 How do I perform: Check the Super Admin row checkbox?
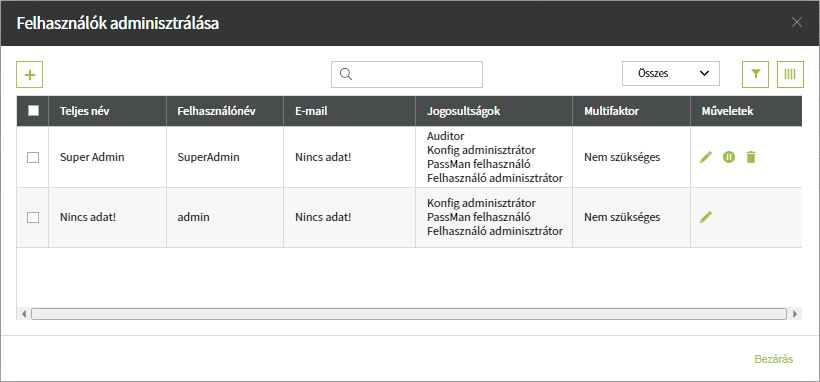[x=33, y=157]
